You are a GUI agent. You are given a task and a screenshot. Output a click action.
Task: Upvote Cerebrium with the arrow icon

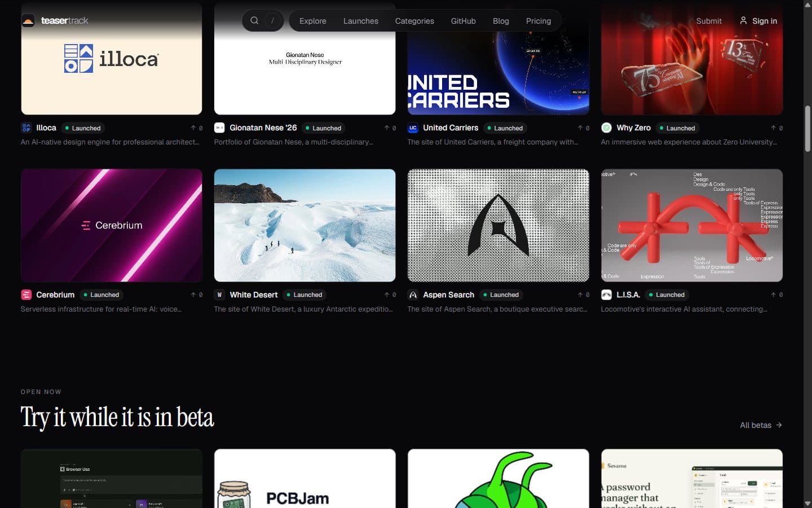193,295
